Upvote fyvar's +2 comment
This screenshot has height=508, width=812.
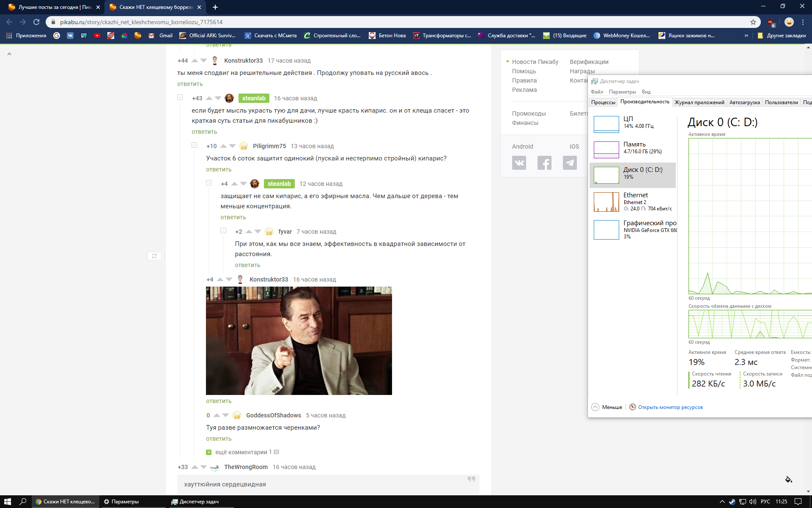249,232
